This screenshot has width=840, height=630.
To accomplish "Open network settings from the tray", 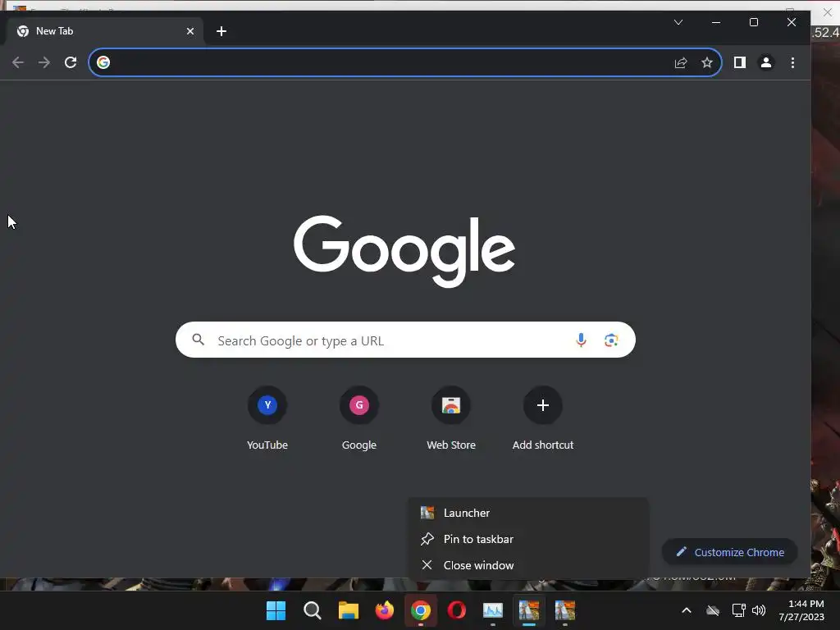I will point(739,610).
